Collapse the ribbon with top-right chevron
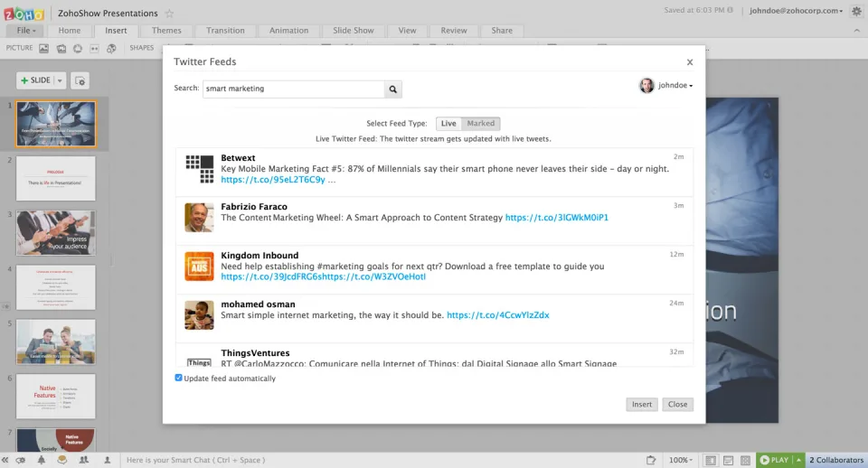This screenshot has width=868, height=468. click(x=857, y=31)
